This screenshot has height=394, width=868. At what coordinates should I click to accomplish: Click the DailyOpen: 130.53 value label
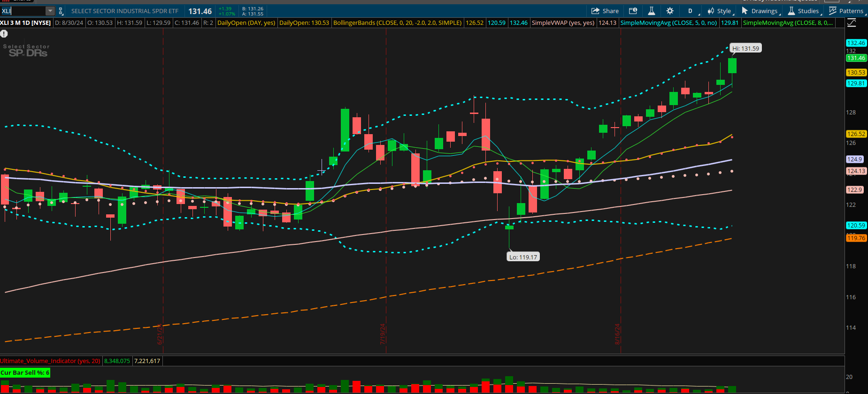(x=304, y=23)
